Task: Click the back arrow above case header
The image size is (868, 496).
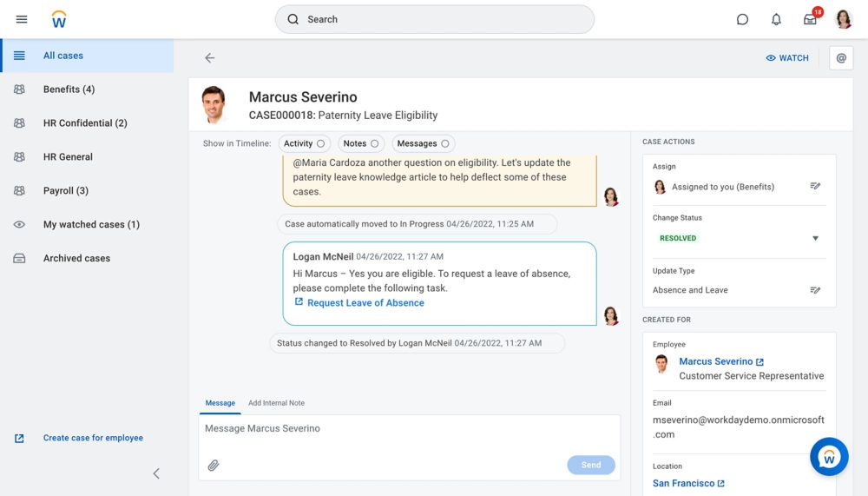Action: pyautogui.click(x=209, y=58)
